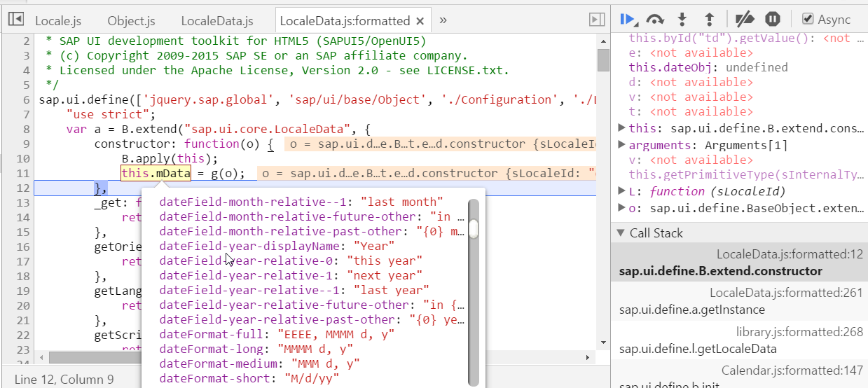Image resolution: width=868 pixels, height=388 pixels.
Task: Collapse the Call Stack section
Action: [621, 233]
